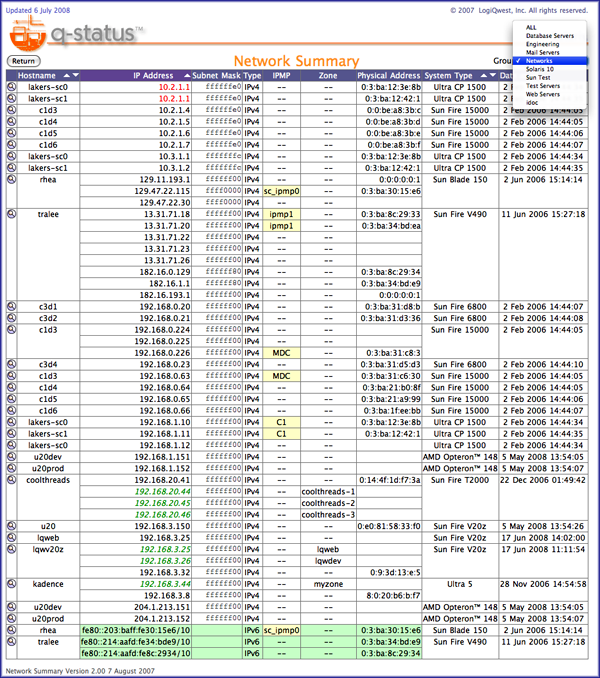Pick Mail Servers in the dropdown
Viewport: 600px width, 678px height.
550,52
